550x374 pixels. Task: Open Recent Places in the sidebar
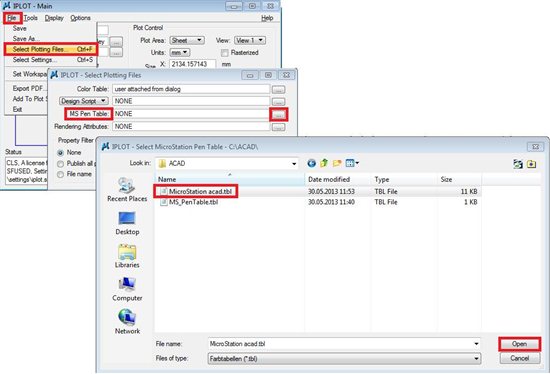pyautogui.click(x=127, y=190)
